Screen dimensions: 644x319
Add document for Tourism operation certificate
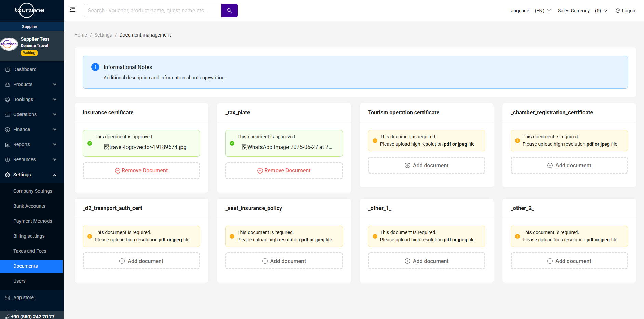tap(427, 165)
